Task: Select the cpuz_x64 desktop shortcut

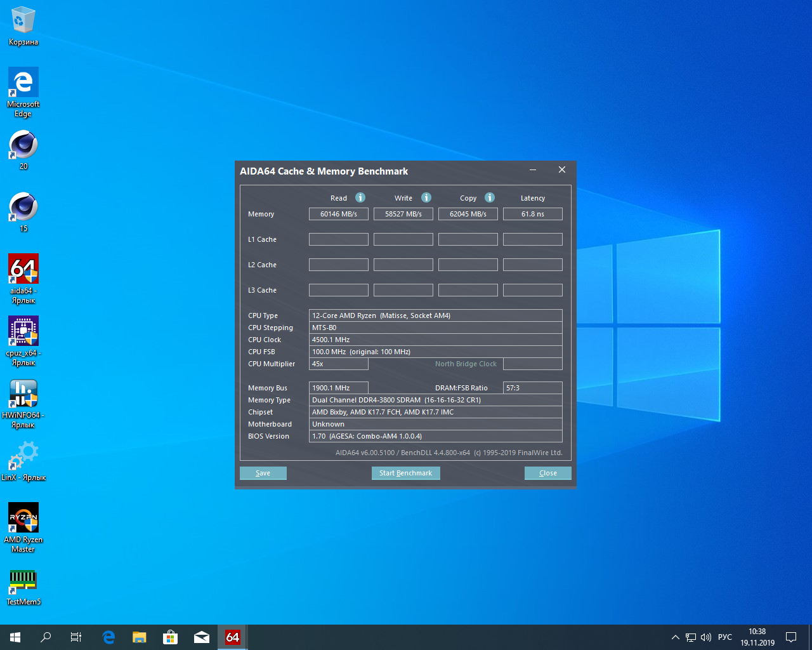Action: [x=23, y=341]
